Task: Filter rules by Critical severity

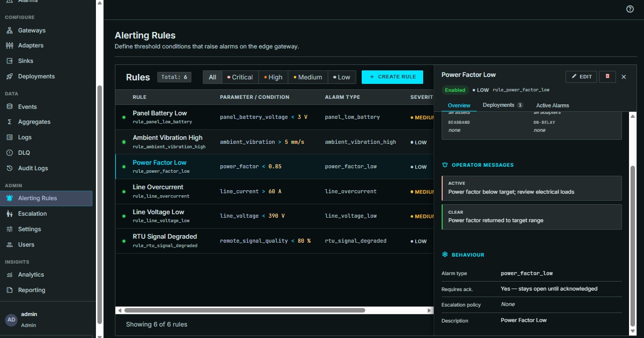Action: (240, 77)
